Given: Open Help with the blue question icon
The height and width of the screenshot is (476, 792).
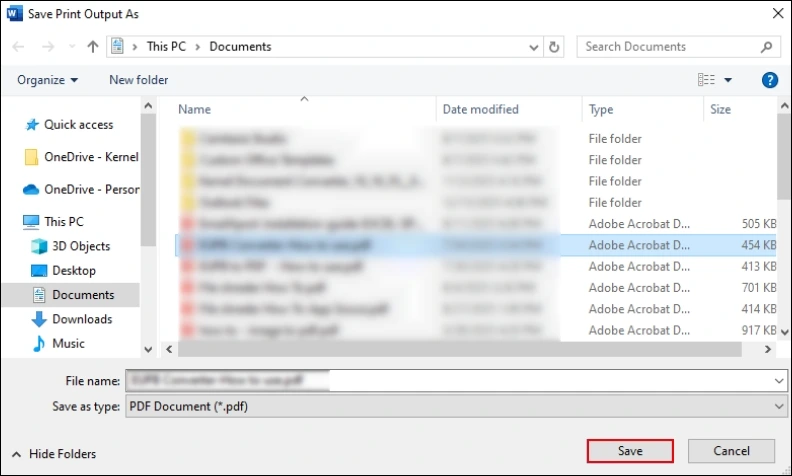Looking at the screenshot, I should click(x=769, y=80).
